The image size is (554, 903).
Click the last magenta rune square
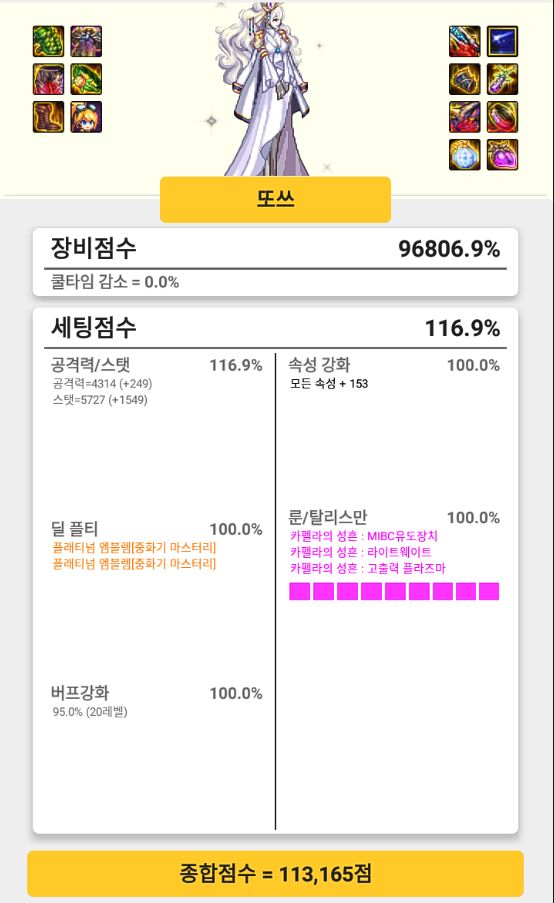[489, 591]
